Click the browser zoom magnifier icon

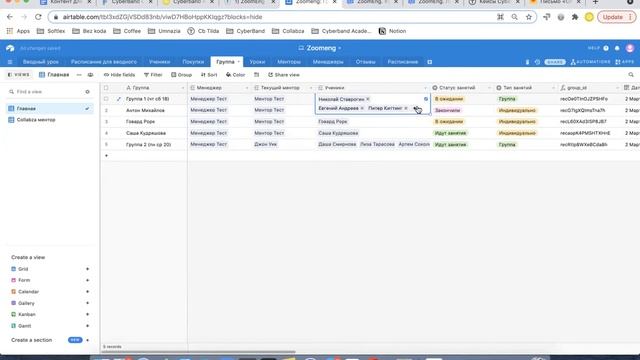[x=514, y=17]
